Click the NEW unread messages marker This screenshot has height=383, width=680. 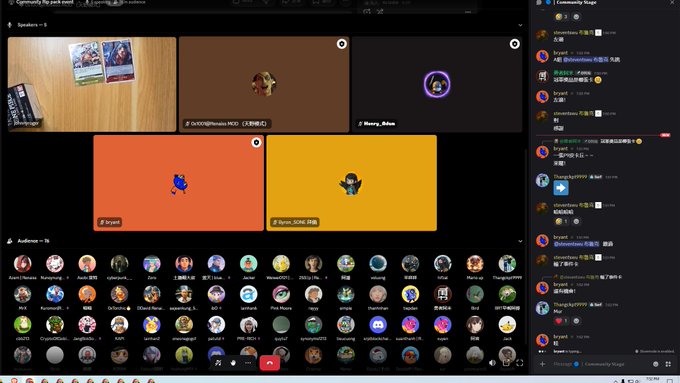(665, 135)
